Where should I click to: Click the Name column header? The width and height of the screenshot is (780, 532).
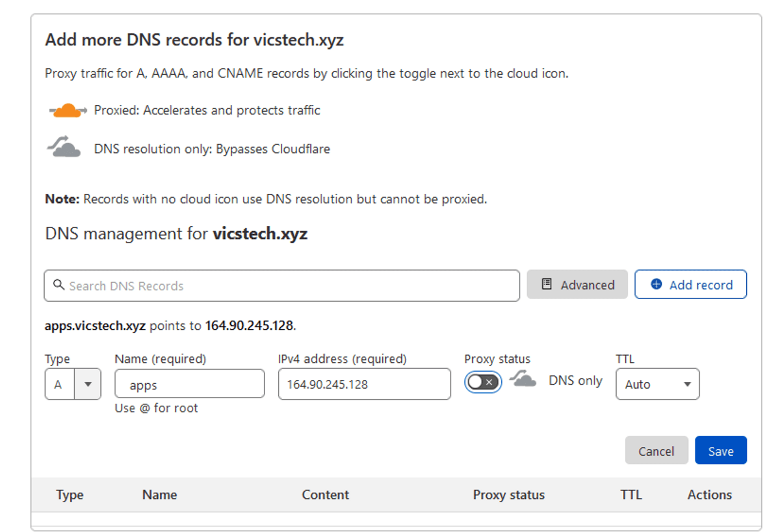click(x=159, y=495)
